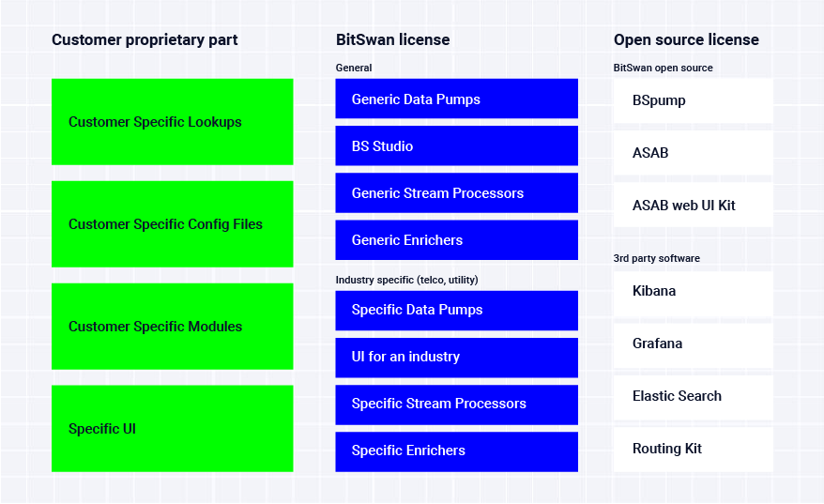824x504 pixels.
Task: Click the Specific Enrichers block
Action: coord(457,452)
